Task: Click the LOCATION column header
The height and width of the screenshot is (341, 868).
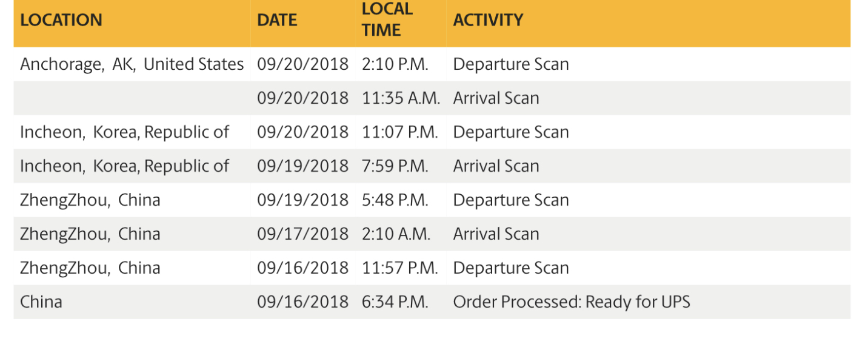Action: click(61, 20)
